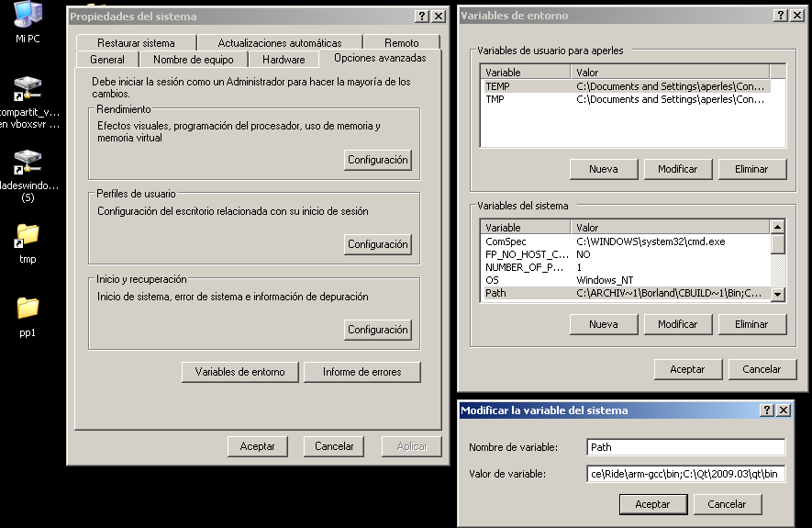
Task: Close the Modificar la variable del sistema dialog
Action: click(784, 410)
